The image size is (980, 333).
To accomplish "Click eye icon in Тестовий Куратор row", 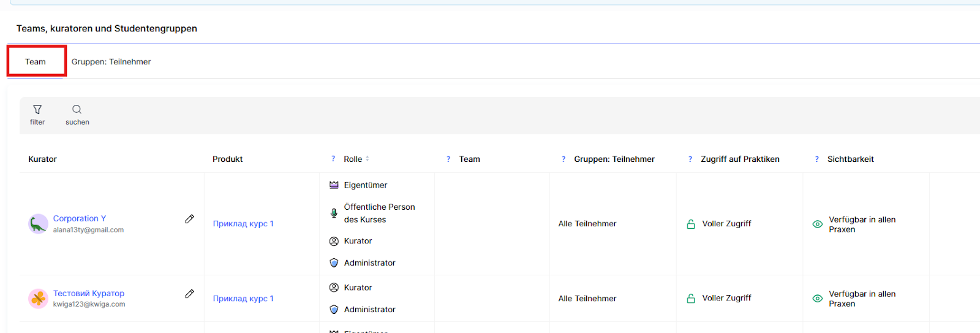I will tap(817, 299).
